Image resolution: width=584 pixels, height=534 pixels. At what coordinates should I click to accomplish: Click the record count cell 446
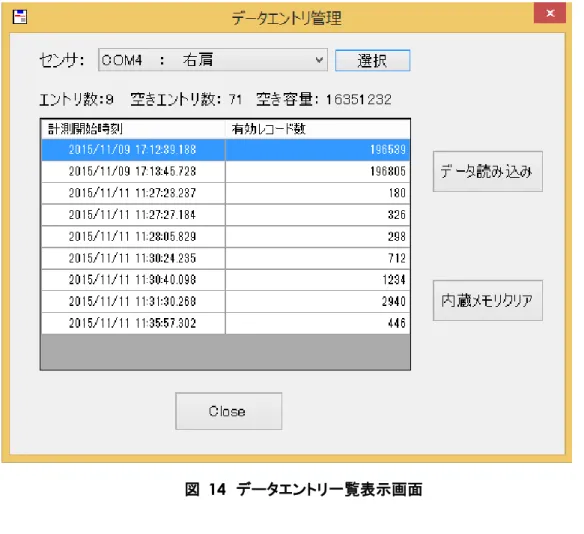tap(318, 323)
